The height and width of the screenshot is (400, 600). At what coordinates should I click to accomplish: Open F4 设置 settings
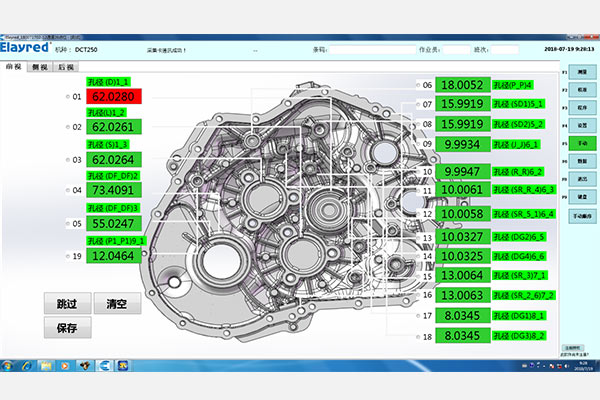click(582, 125)
